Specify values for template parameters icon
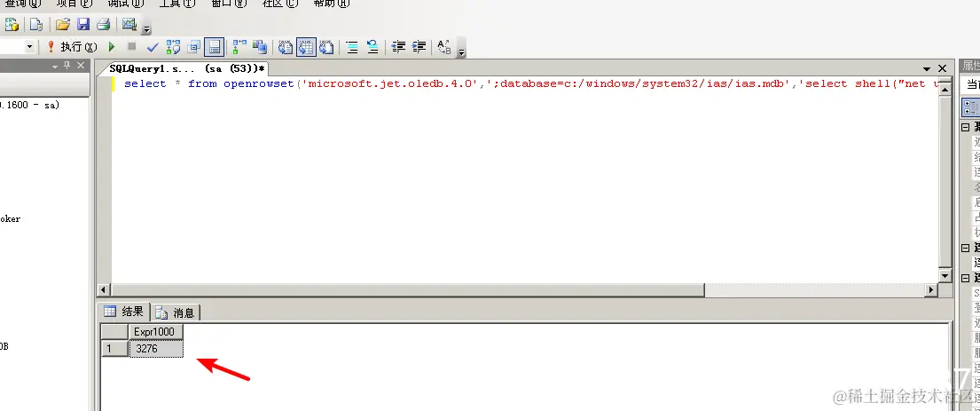The image size is (980, 411). click(x=443, y=47)
